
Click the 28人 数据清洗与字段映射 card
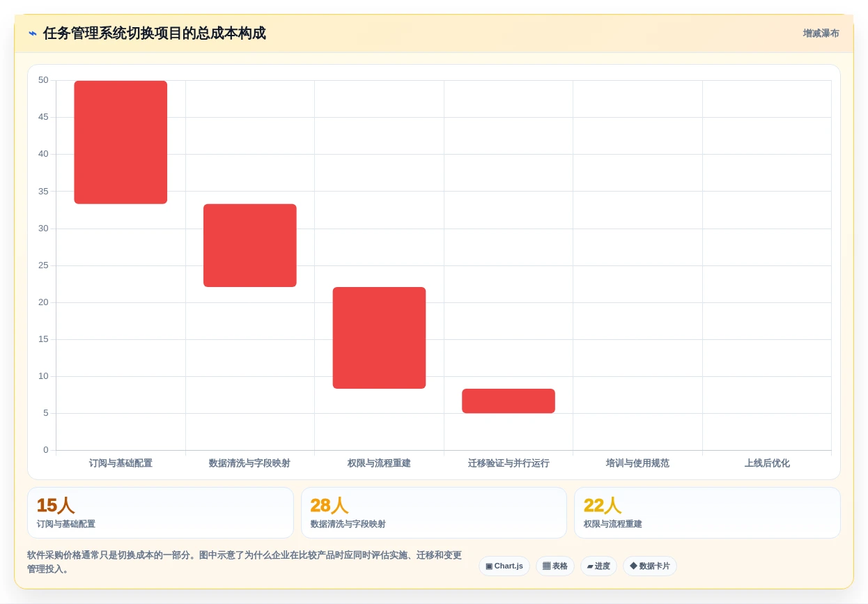pos(434,513)
